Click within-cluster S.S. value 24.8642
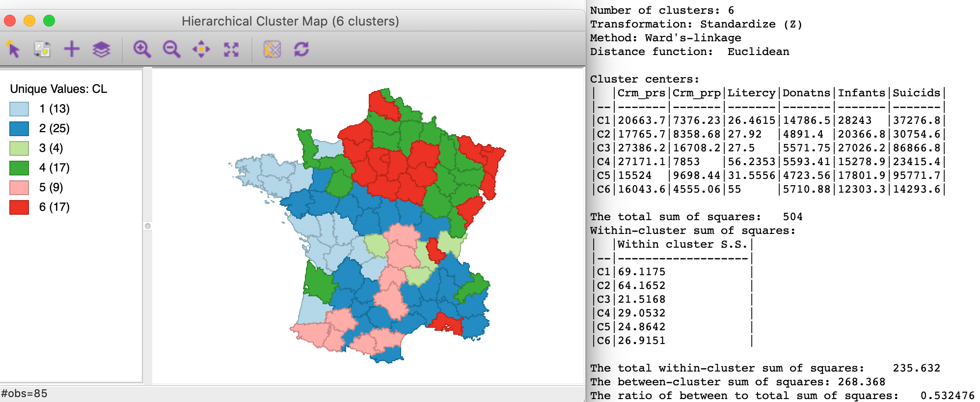 pyautogui.click(x=641, y=327)
